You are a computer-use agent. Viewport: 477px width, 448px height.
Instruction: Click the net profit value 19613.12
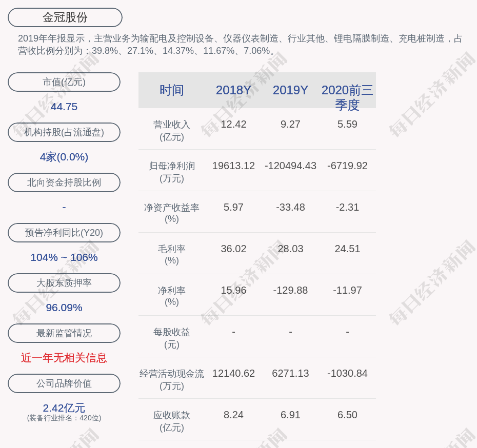[x=233, y=166]
